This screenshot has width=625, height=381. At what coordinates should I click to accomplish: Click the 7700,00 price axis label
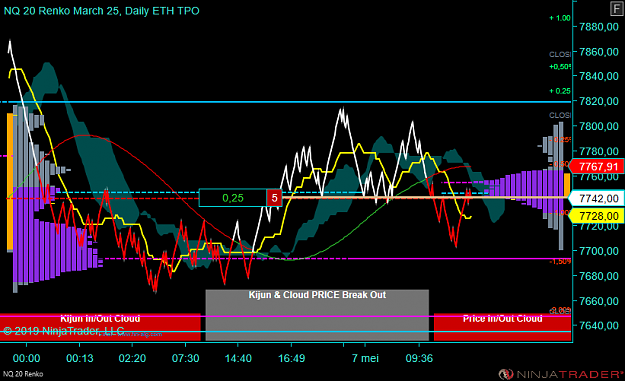coord(599,251)
